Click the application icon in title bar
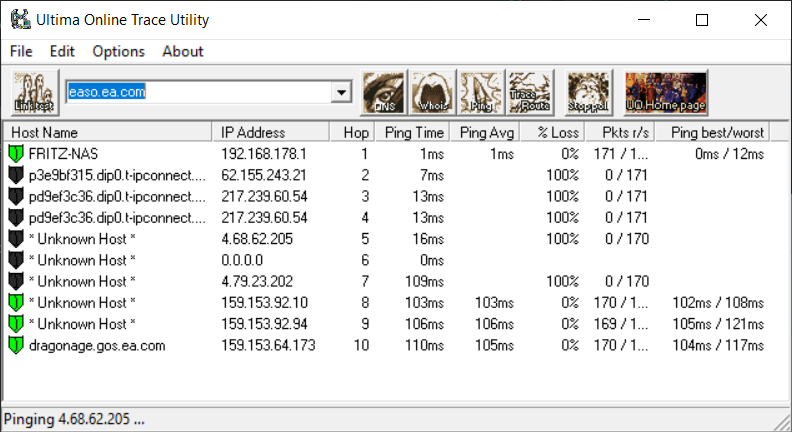Image resolution: width=792 pixels, height=432 pixels. (x=21, y=20)
